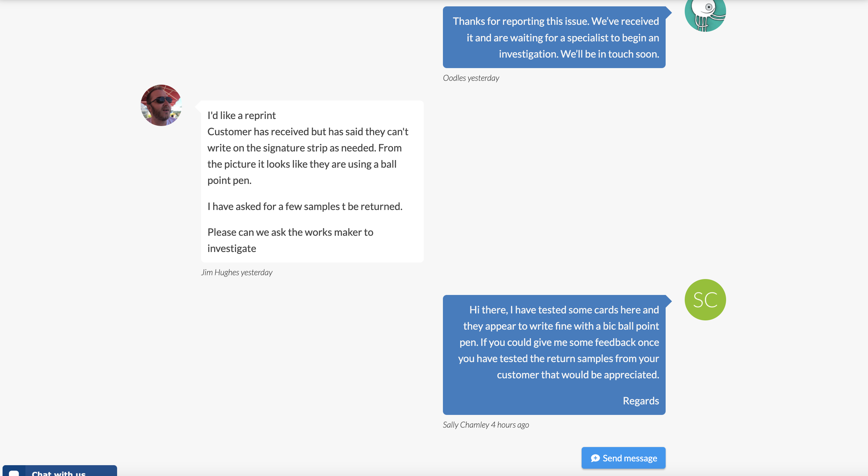This screenshot has width=868, height=476.
Task: Click the 'Oodles yesterday' timestamp
Action: pos(471,78)
